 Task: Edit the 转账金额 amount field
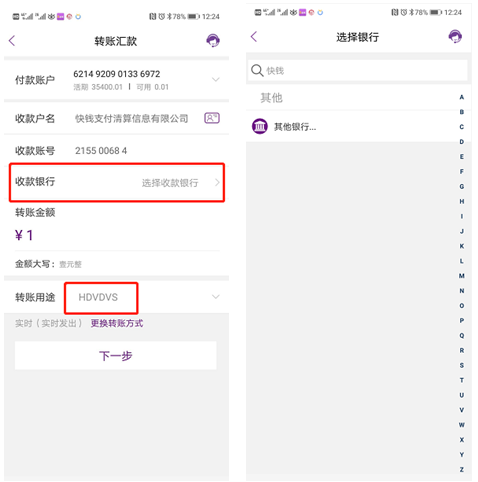(117, 235)
